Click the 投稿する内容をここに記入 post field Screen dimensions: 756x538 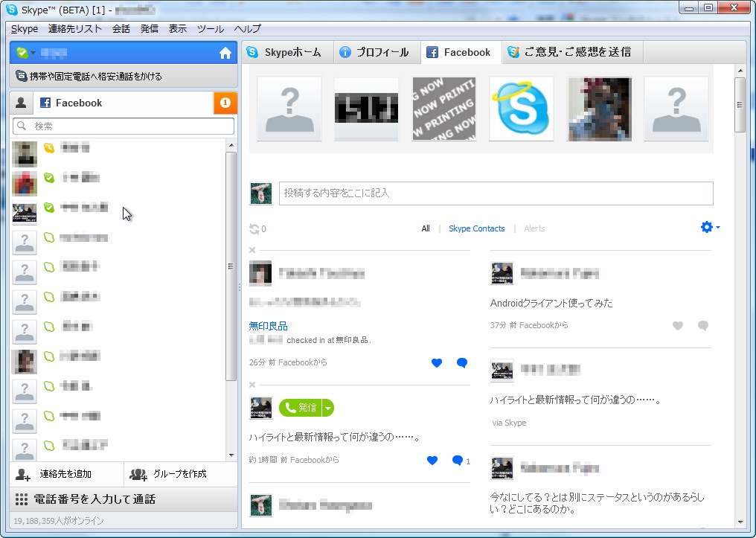495,193
